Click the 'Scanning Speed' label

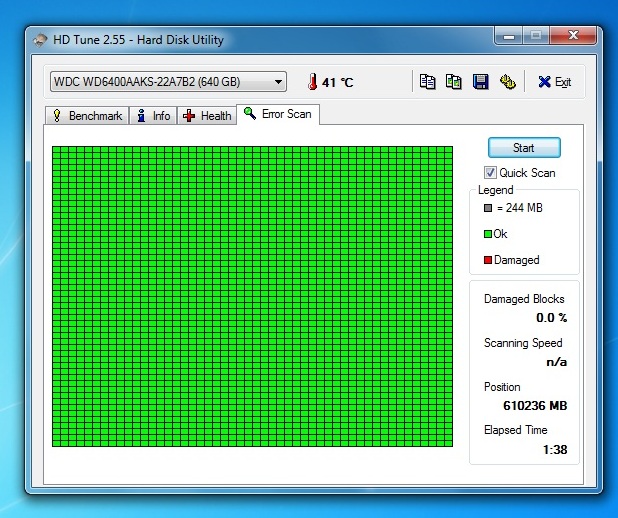pos(523,343)
